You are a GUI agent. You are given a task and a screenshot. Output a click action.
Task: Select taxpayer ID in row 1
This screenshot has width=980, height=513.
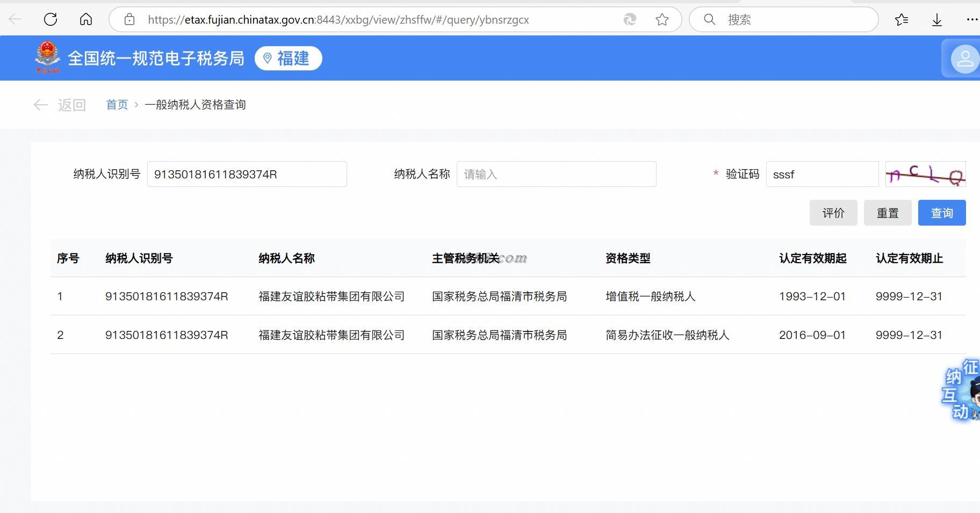(x=167, y=297)
